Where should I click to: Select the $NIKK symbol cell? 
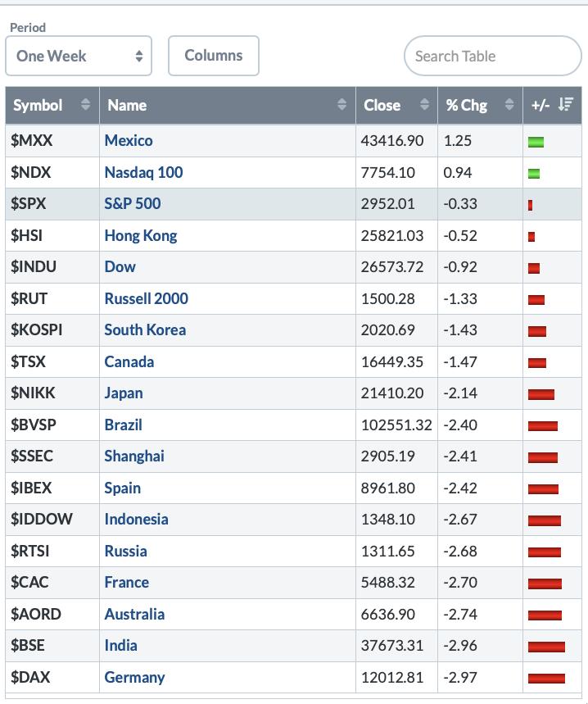click(x=33, y=393)
